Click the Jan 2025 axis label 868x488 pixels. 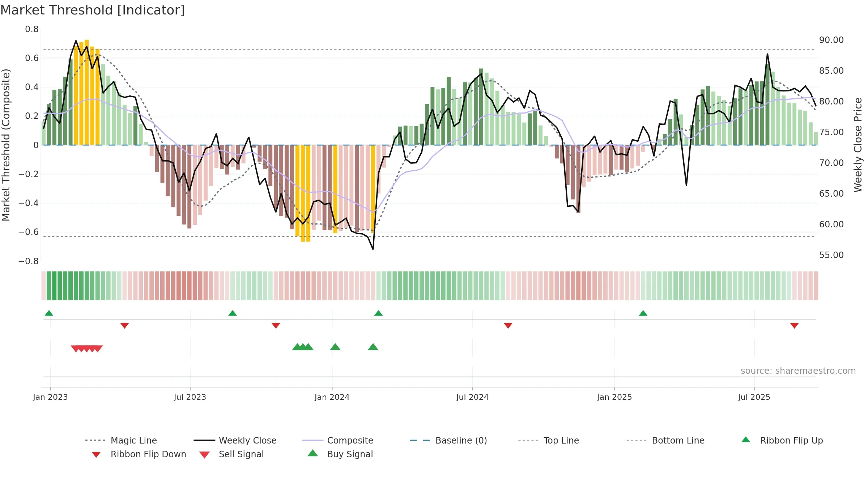[x=614, y=397]
